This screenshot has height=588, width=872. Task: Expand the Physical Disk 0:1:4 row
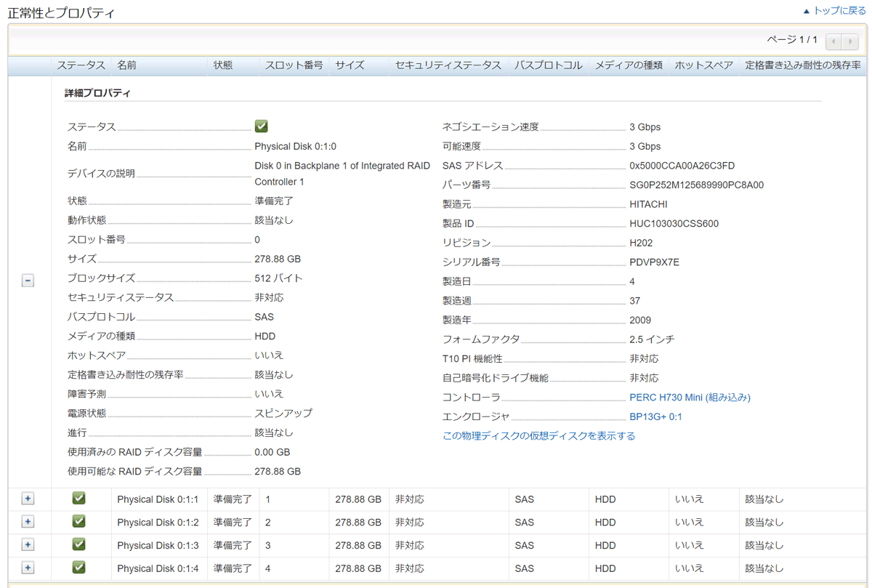28,568
